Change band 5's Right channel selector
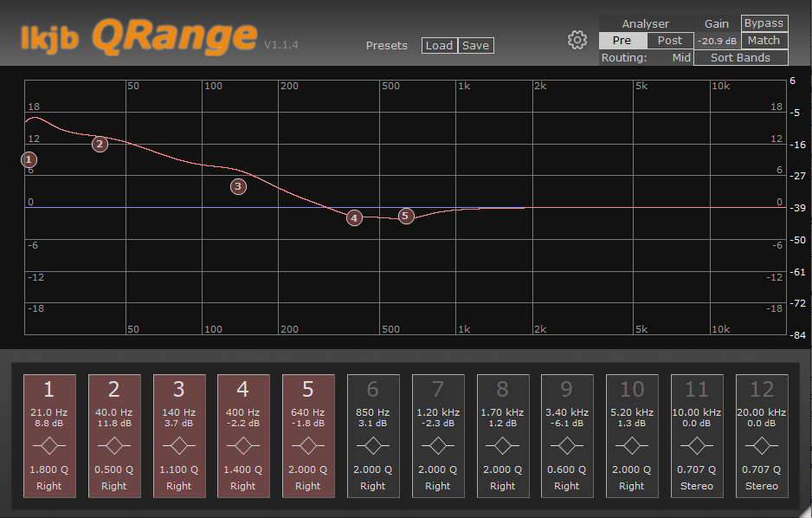812x518 pixels. [308, 486]
